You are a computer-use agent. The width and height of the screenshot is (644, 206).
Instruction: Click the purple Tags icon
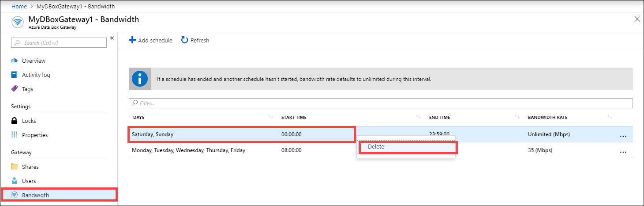(x=15, y=89)
